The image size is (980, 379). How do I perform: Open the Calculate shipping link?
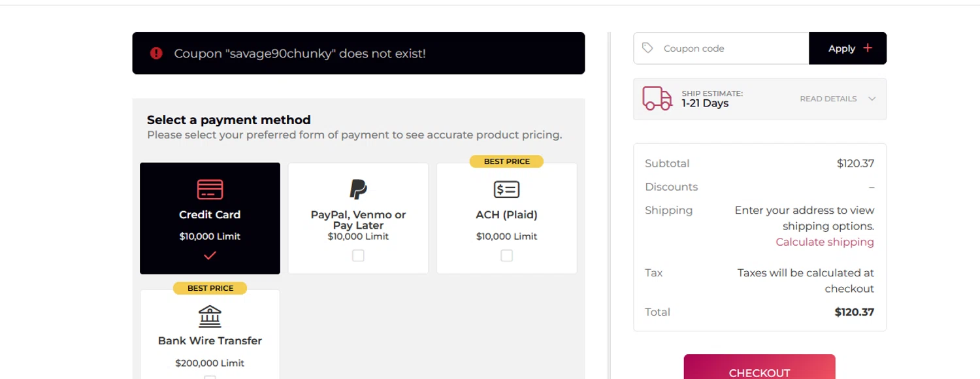click(x=825, y=242)
